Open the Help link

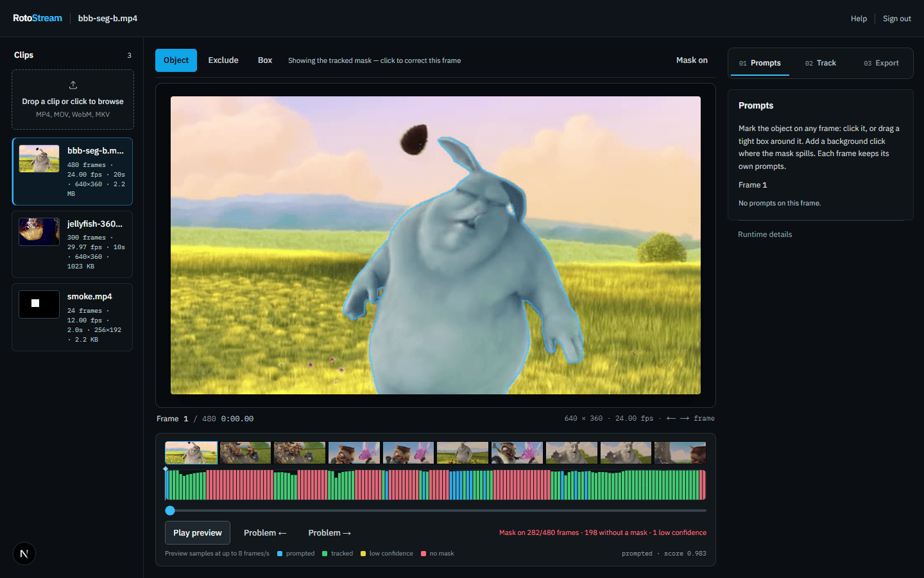[859, 19]
